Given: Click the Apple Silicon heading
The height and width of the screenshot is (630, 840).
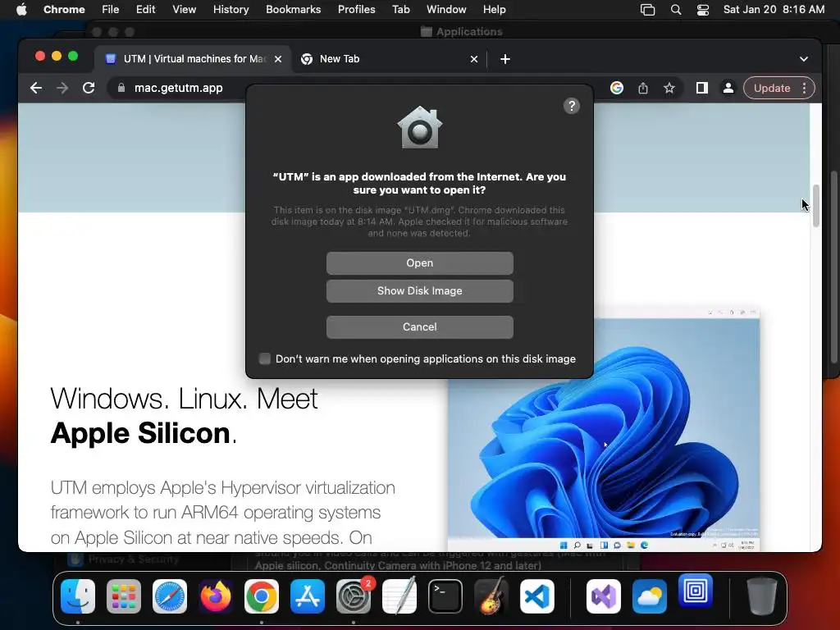Looking at the screenshot, I should [x=144, y=433].
